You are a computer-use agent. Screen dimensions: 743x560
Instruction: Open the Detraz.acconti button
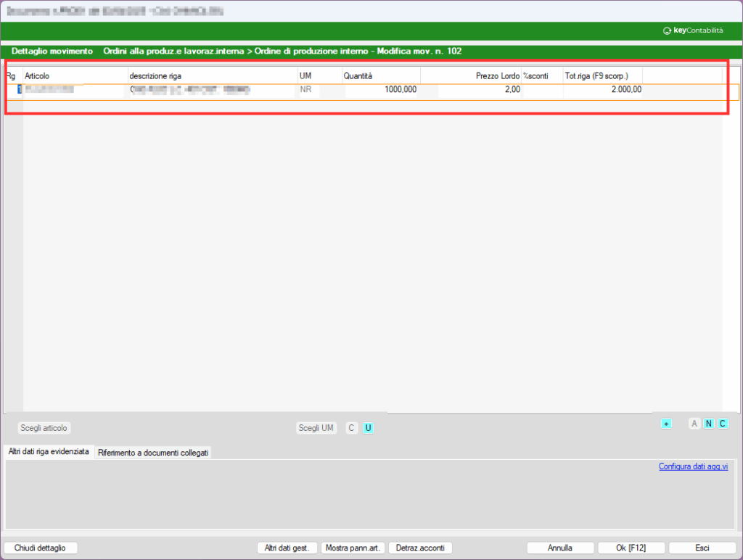coord(420,548)
